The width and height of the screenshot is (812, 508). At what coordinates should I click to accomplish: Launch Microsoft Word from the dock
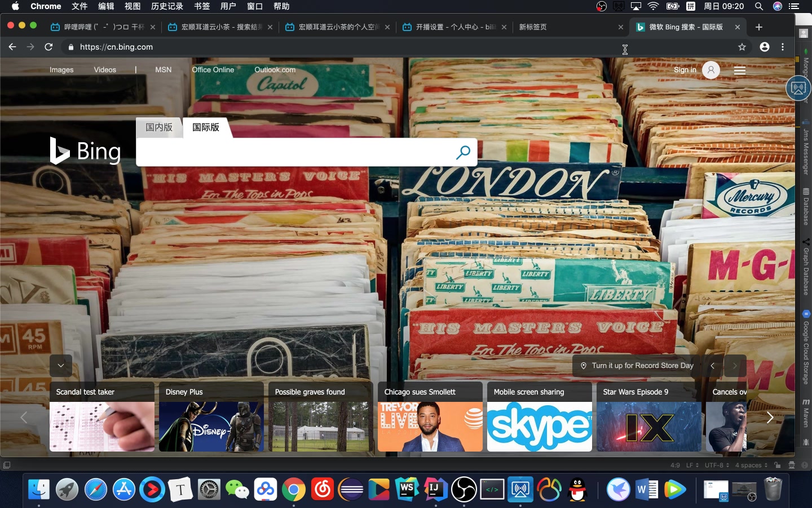click(x=647, y=489)
